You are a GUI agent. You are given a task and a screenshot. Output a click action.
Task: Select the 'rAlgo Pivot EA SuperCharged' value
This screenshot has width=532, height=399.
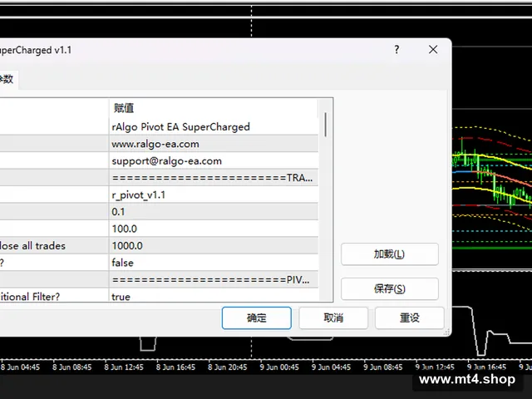click(214, 126)
